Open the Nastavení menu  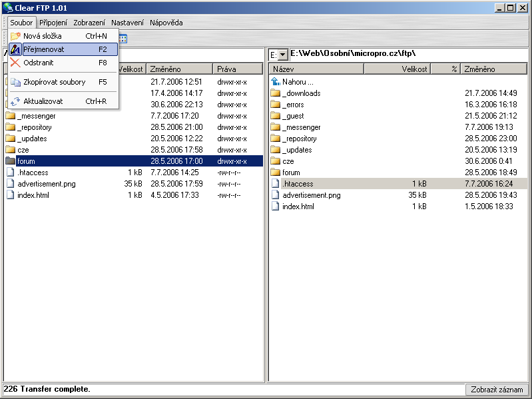pyautogui.click(x=127, y=23)
